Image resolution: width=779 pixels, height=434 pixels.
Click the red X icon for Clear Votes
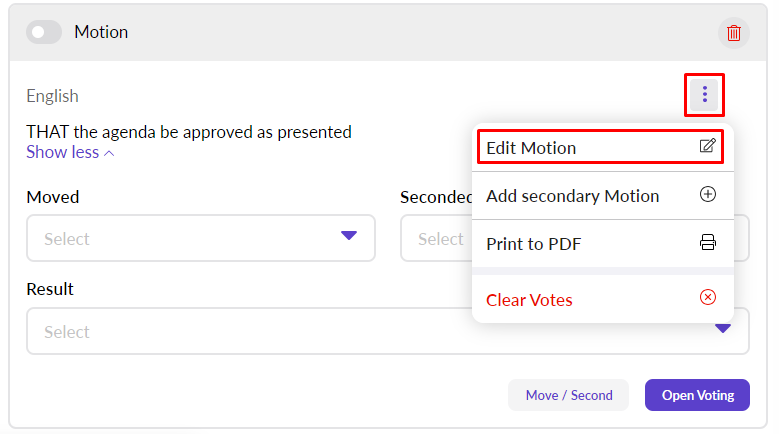pos(708,298)
